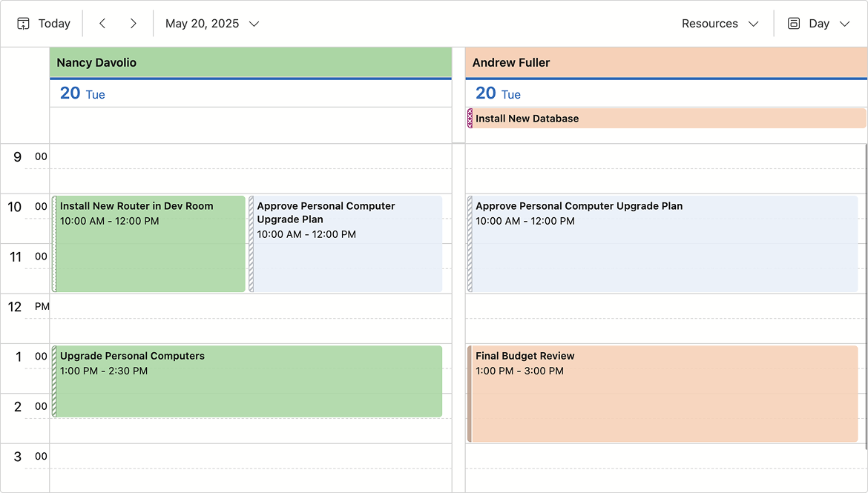Click the Nancy Davolio resource header
The width and height of the screenshot is (868, 493).
click(x=251, y=62)
